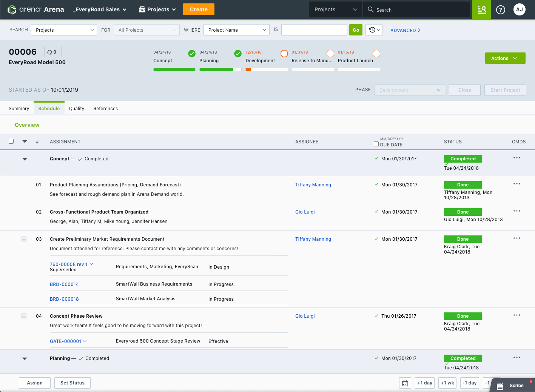
Task: Click the green people search icon
Action: [x=481, y=9]
